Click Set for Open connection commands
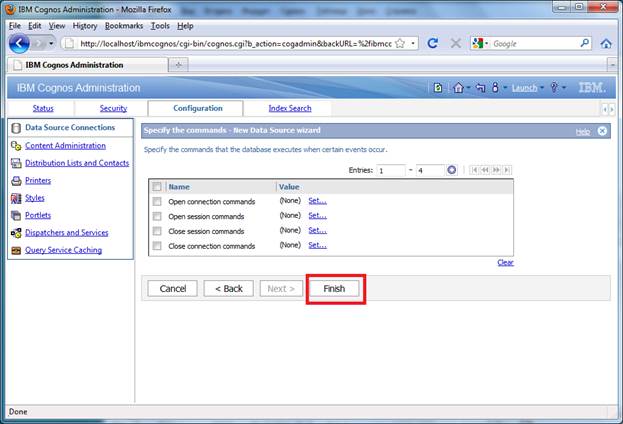The image size is (623, 424). [317, 201]
